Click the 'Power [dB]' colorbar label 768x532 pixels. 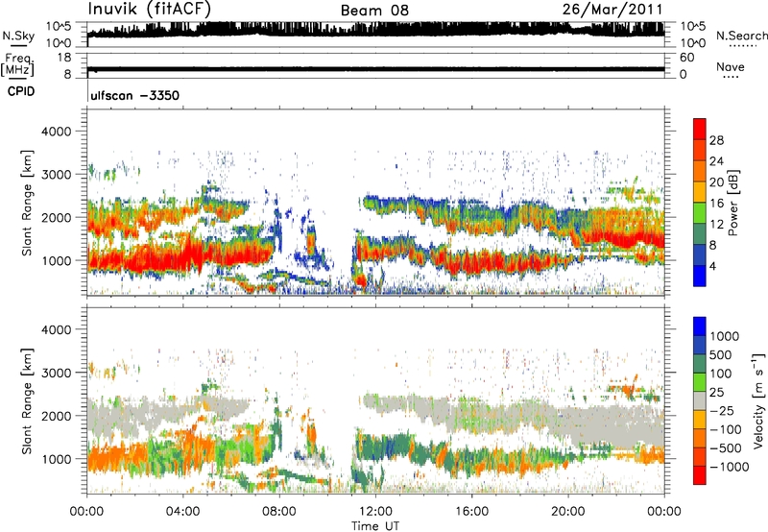732,203
